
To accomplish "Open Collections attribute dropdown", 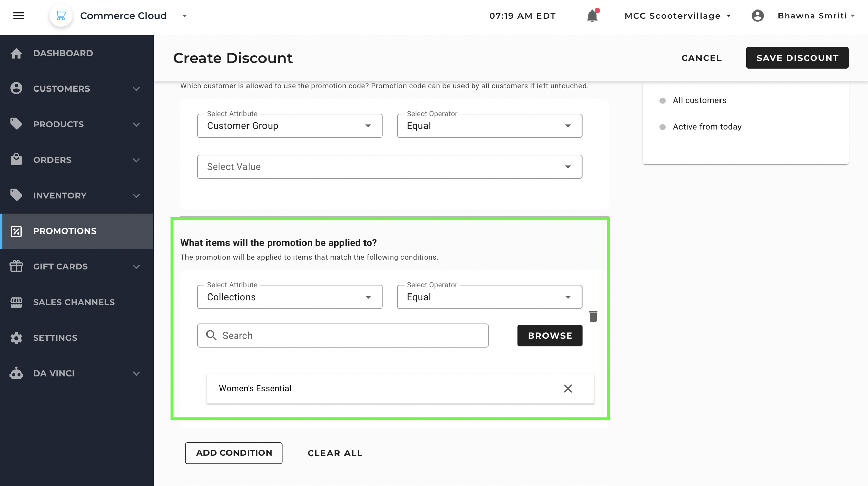I will click(x=290, y=297).
